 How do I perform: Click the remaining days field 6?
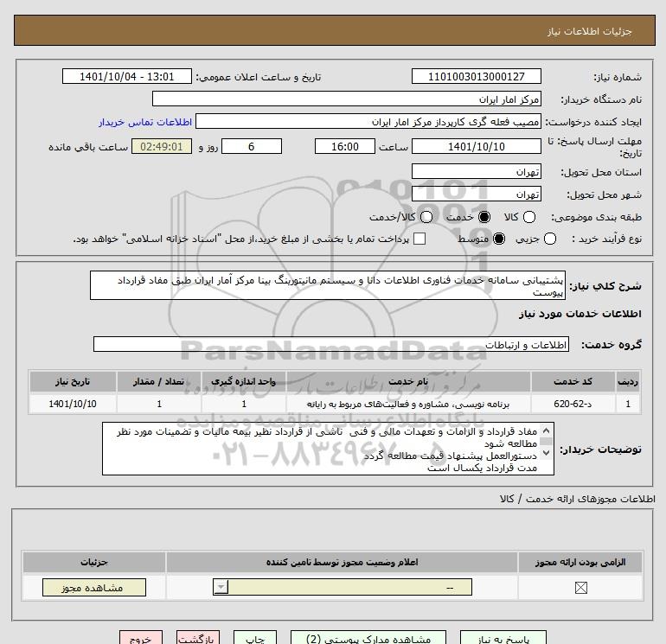point(252,146)
